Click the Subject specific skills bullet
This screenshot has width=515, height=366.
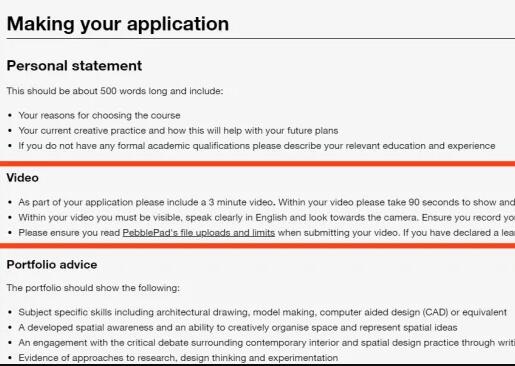263,312
